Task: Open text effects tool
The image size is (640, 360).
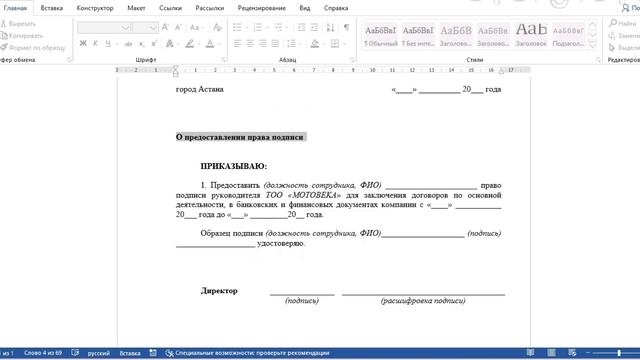Action: point(170,43)
